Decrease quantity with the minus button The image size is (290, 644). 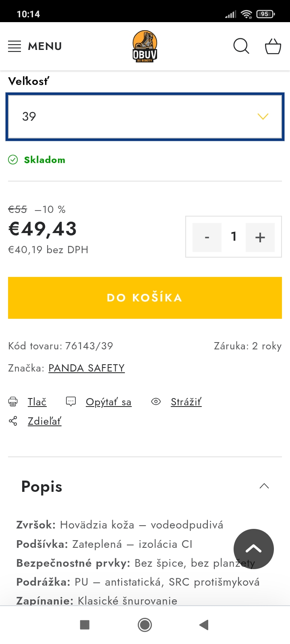[207, 237]
